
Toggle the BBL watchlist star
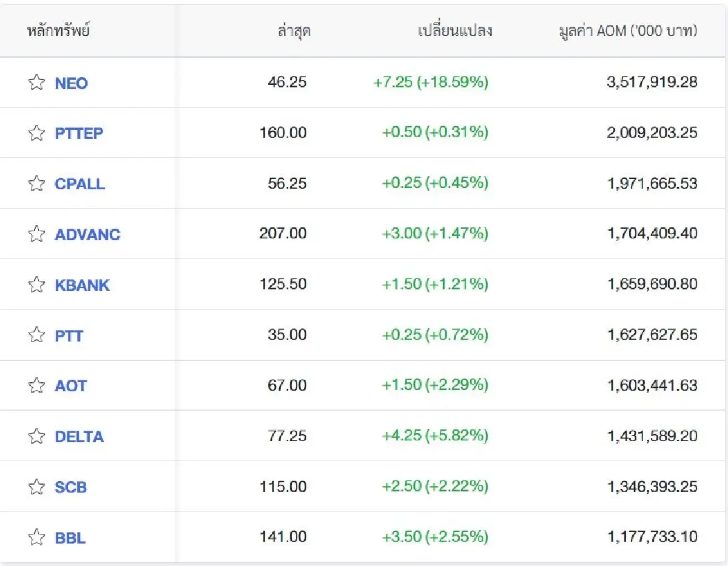pyautogui.click(x=36, y=537)
